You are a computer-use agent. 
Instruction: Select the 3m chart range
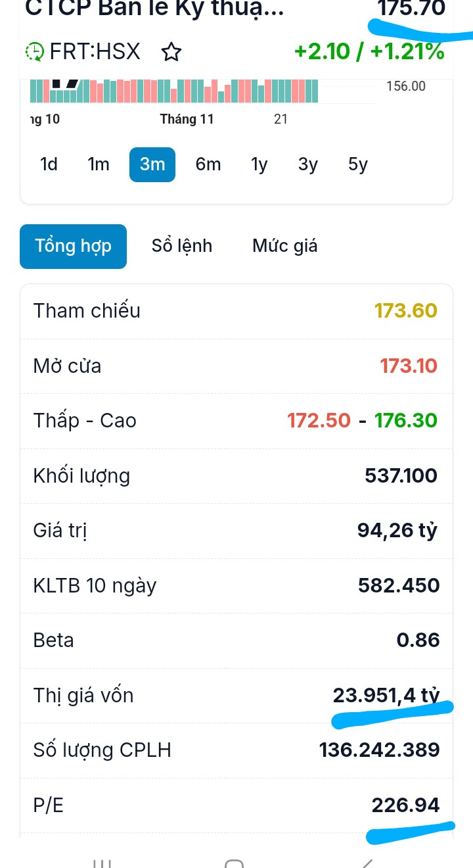[x=152, y=164]
